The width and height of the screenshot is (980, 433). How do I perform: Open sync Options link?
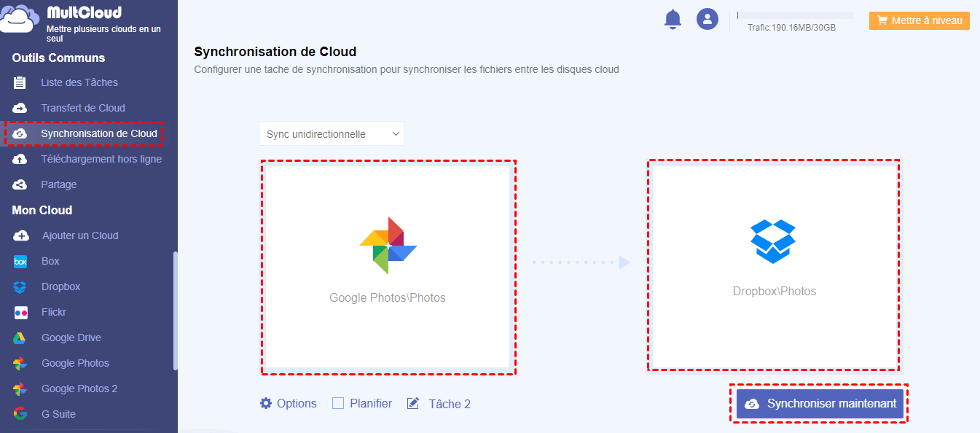point(297,403)
